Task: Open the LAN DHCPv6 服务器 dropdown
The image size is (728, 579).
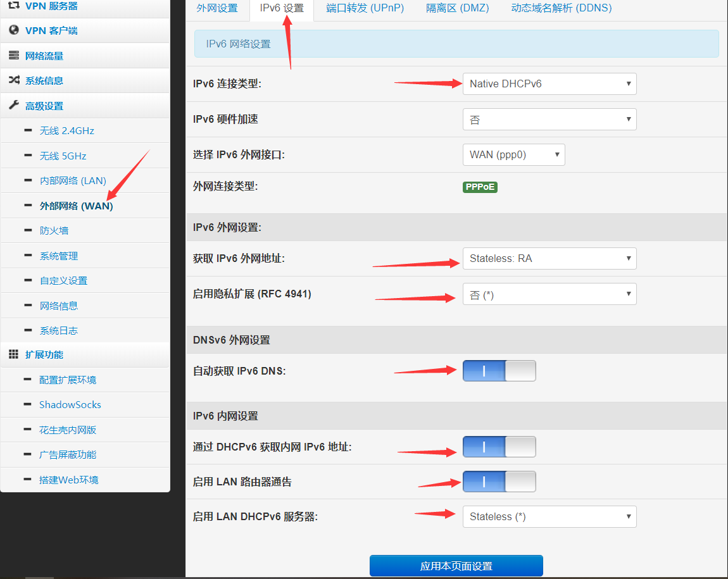Action: pos(549,516)
